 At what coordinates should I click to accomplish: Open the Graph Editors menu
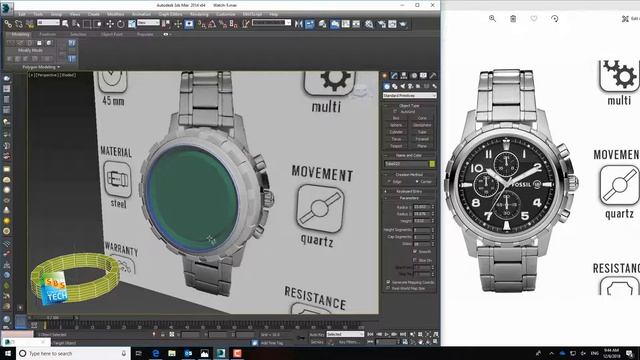[x=170, y=14]
